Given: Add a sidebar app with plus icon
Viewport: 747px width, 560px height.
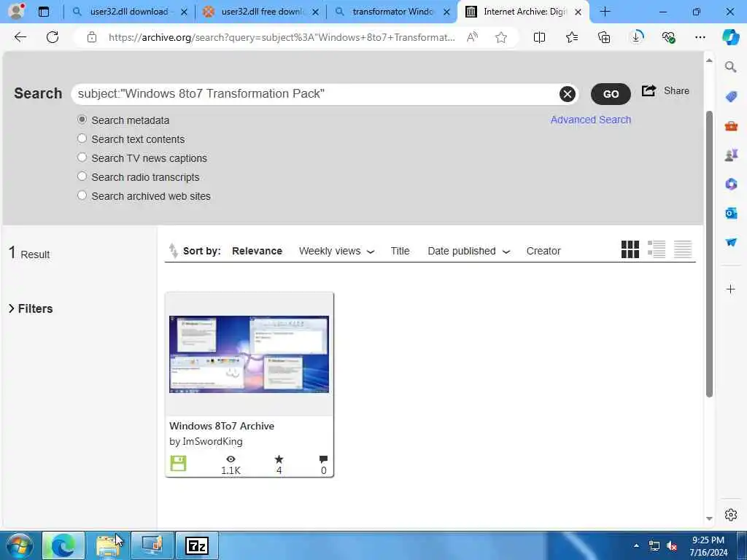Looking at the screenshot, I should tap(730, 289).
